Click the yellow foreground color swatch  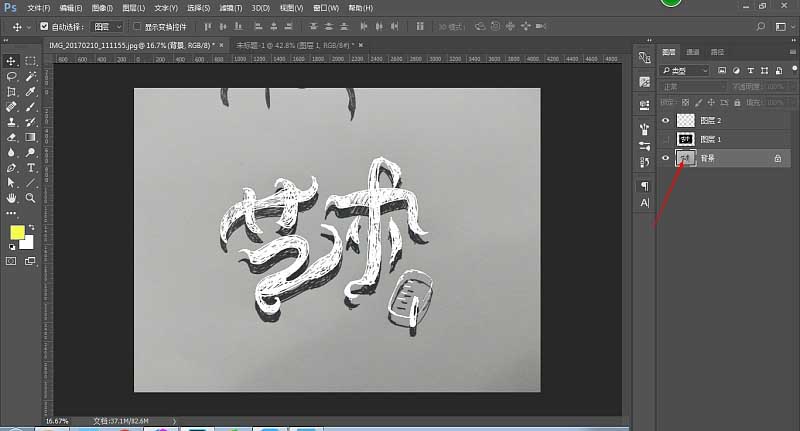(17, 233)
